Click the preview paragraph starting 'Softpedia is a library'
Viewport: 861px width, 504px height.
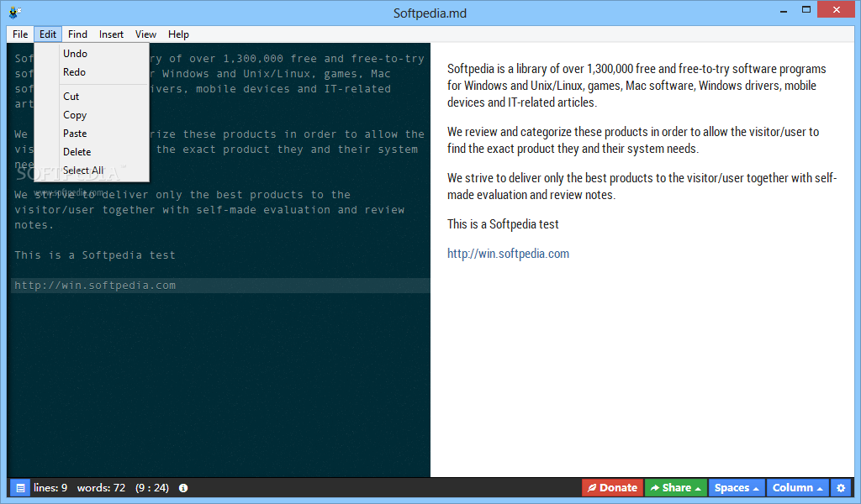point(637,86)
